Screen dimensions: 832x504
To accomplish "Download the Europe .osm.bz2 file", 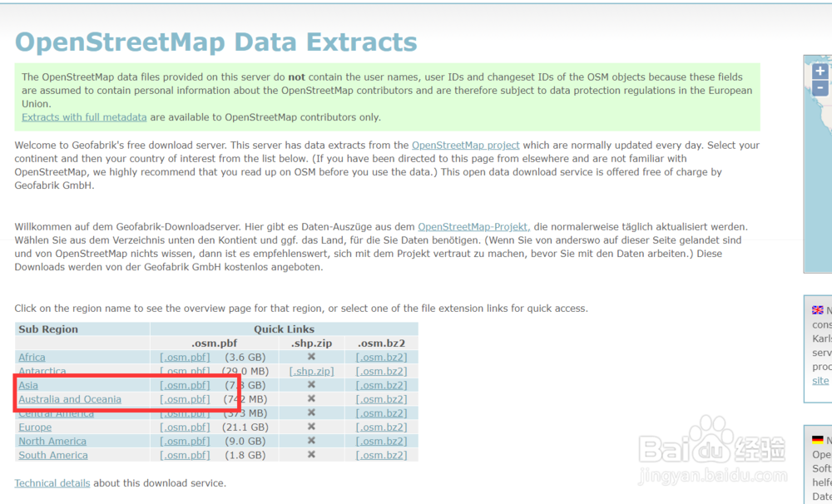I will point(382,427).
